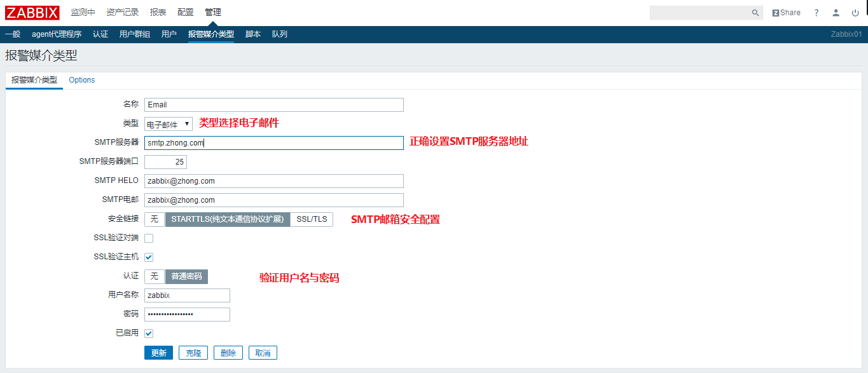Image resolution: width=868 pixels, height=373 pixels.
Task: Switch to the Options tab
Action: pyautogui.click(x=81, y=80)
